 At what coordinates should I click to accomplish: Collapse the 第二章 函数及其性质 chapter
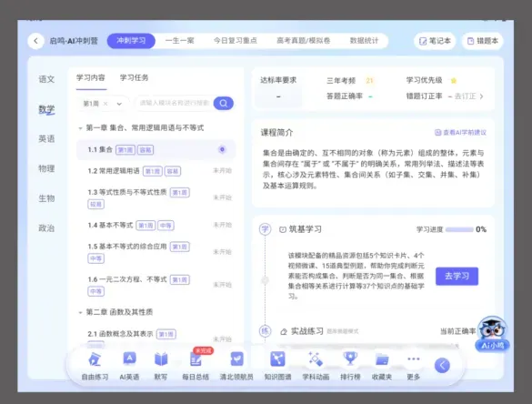tap(80, 312)
